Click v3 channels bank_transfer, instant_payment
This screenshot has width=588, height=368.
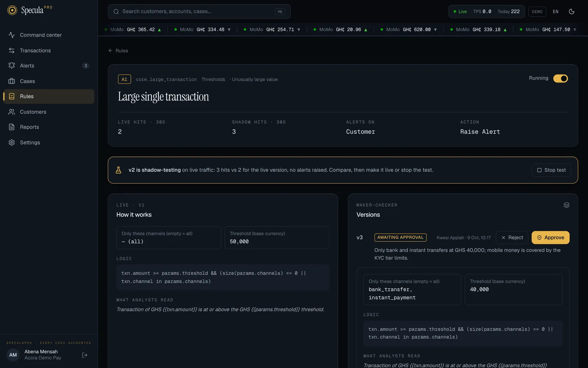click(x=412, y=290)
